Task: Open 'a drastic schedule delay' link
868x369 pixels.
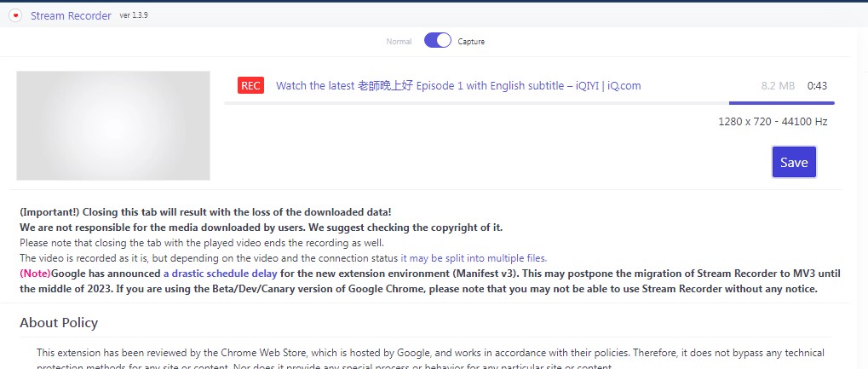Action: (x=220, y=274)
